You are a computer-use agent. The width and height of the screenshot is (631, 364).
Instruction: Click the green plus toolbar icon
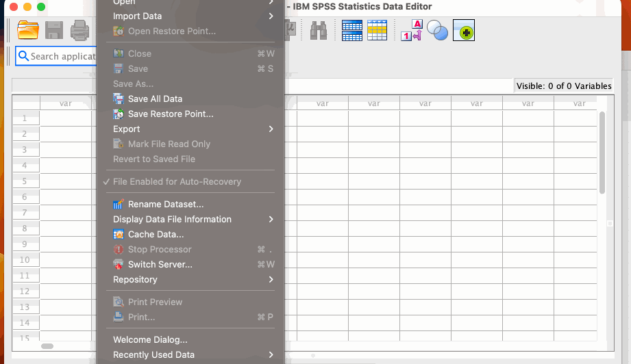tap(464, 30)
